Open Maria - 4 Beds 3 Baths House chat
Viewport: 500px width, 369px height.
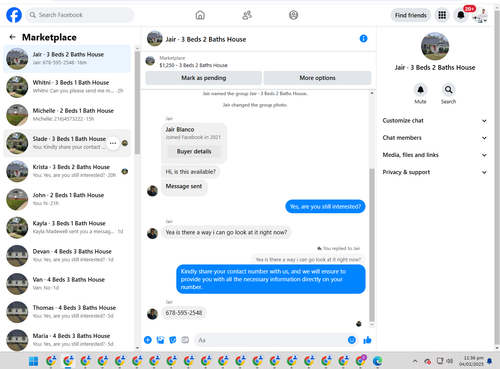(67, 340)
